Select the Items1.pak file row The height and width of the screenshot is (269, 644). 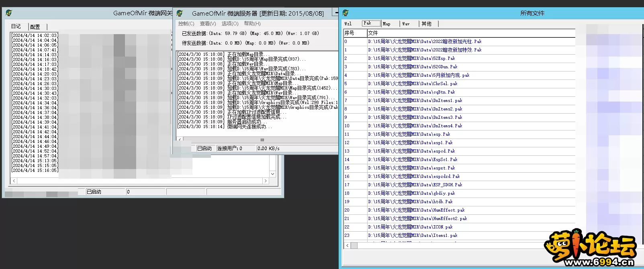[x=460, y=235]
